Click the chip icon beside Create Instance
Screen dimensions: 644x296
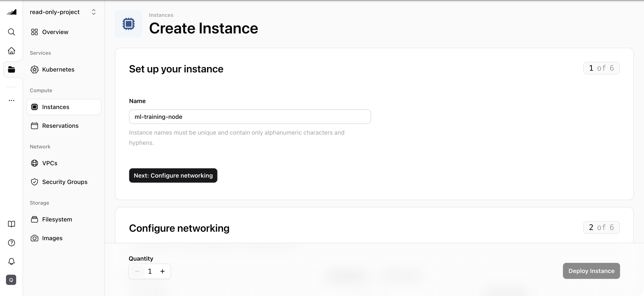128,24
